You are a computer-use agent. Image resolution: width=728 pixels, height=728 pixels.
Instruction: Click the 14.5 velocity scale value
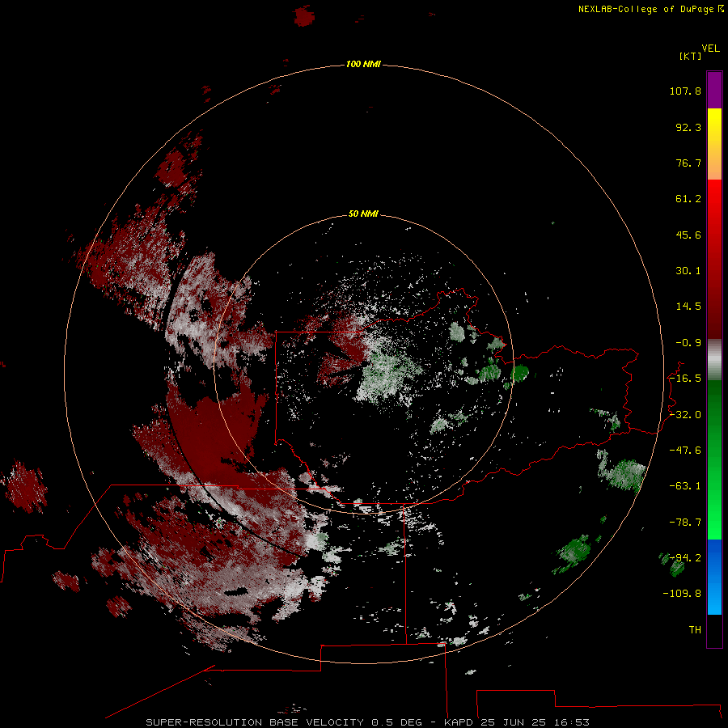click(x=688, y=307)
